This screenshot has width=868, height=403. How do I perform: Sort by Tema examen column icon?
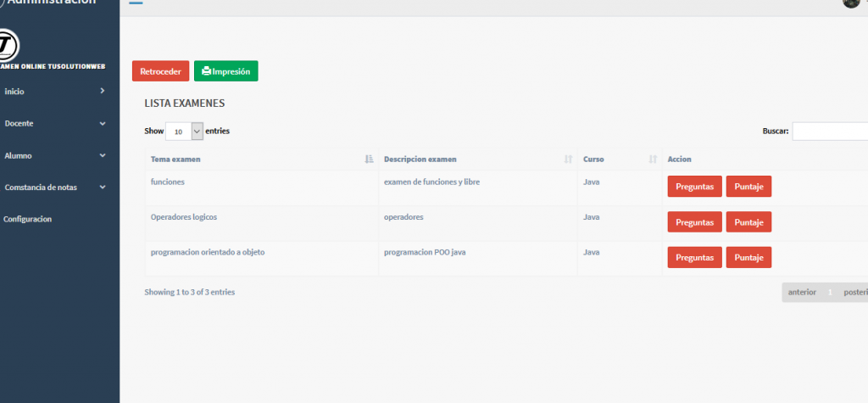[x=369, y=160]
